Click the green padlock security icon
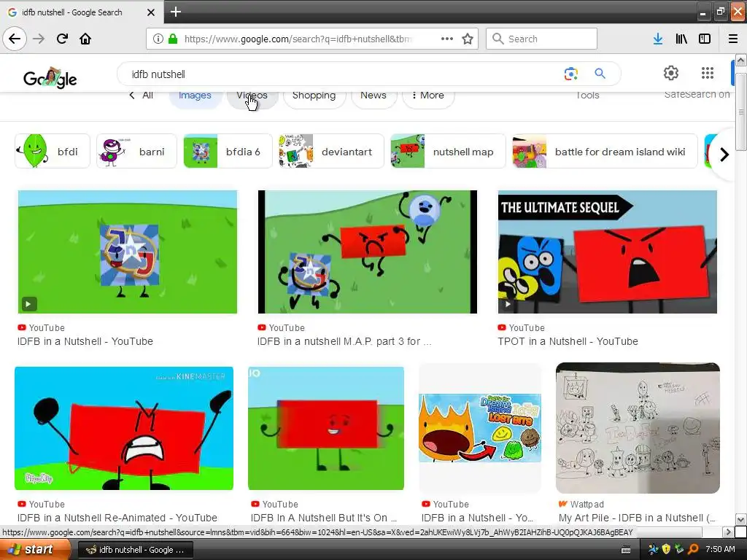The image size is (747, 560). (173, 39)
